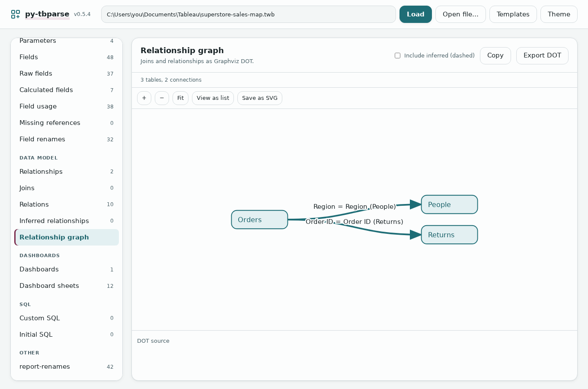Select Relationship graph sidebar item
Viewport: 588px width, 389px height.
(67, 237)
